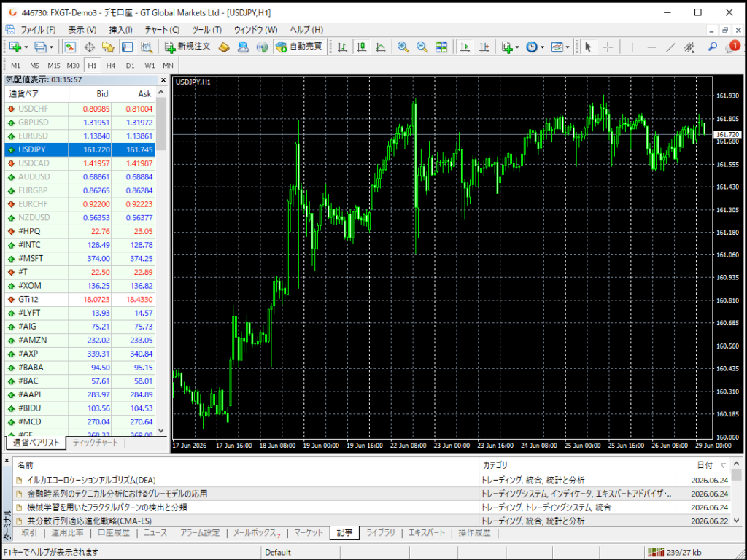Click the cloud VPS hosting icon
Screen dimensions: 747x560
point(243,47)
